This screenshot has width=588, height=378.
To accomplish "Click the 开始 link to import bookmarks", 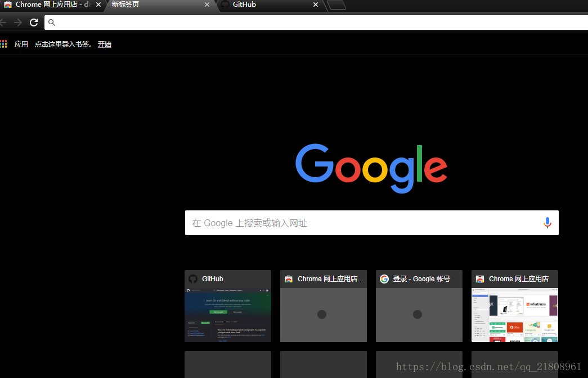I will [x=105, y=44].
